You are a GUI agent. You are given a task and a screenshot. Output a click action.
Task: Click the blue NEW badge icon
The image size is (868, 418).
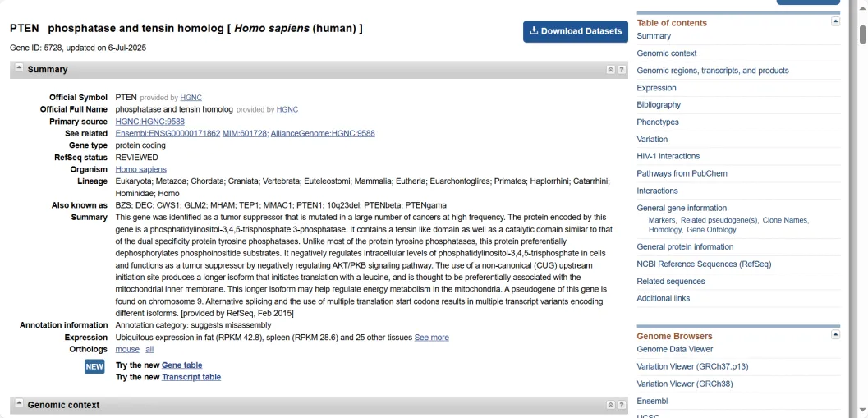point(94,366)
